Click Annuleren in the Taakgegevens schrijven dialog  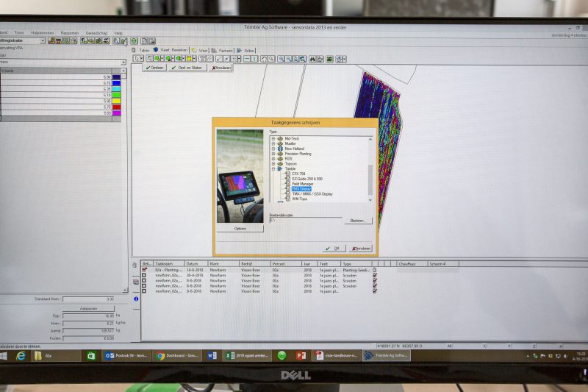361,249
